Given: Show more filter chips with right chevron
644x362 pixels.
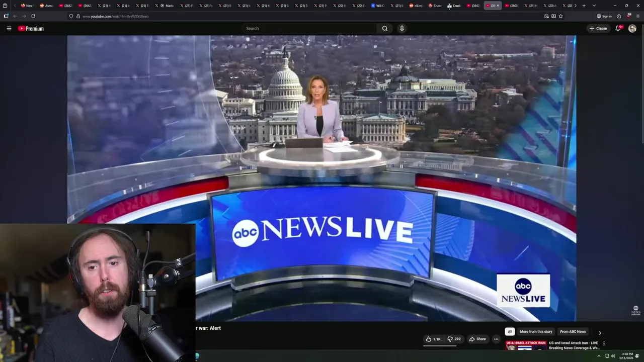Looking at the screenshot, I should (600, 333).
